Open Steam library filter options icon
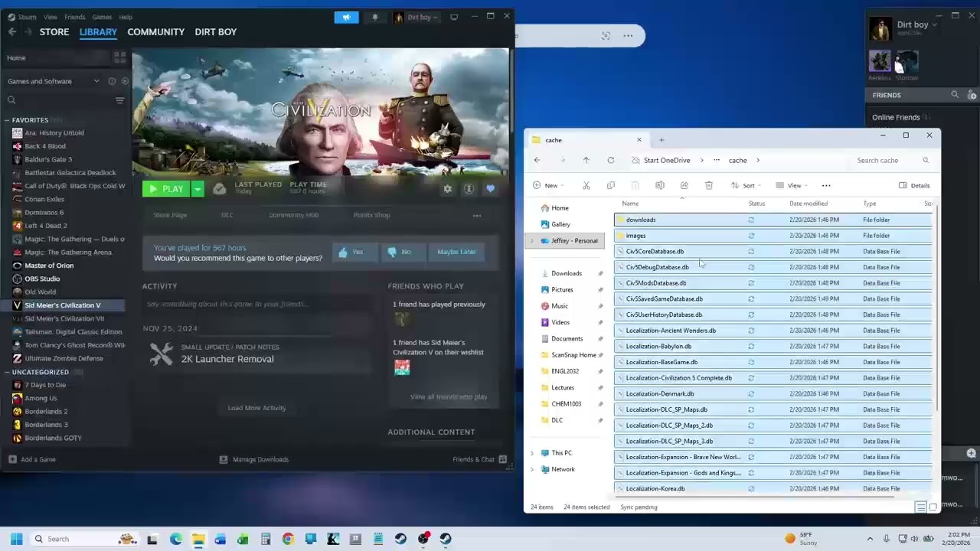The height and width of the screenshot is (551, 980). click(x=119, y=100)
